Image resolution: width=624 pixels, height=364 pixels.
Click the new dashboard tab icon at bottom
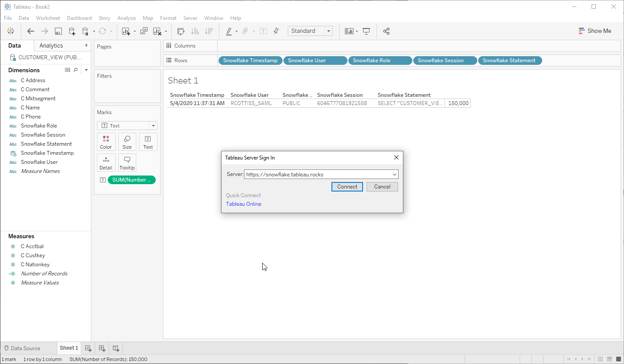tap(102, 348)
